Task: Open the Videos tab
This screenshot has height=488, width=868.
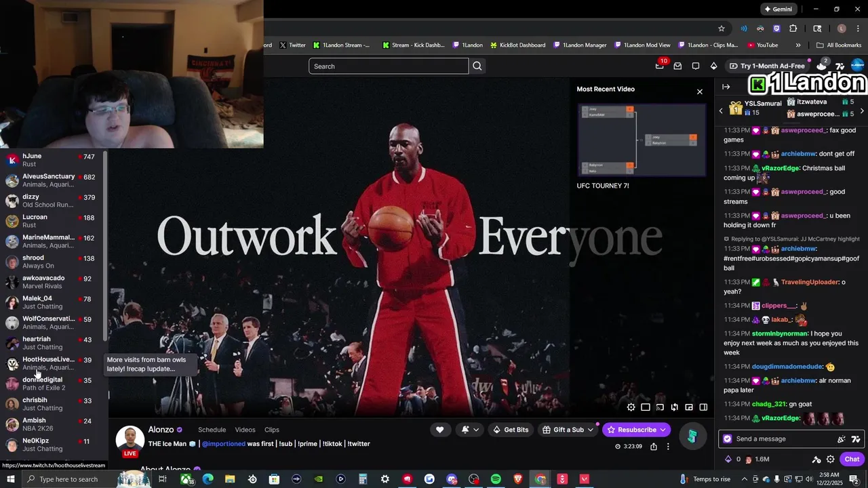Action: pos(245,430)
